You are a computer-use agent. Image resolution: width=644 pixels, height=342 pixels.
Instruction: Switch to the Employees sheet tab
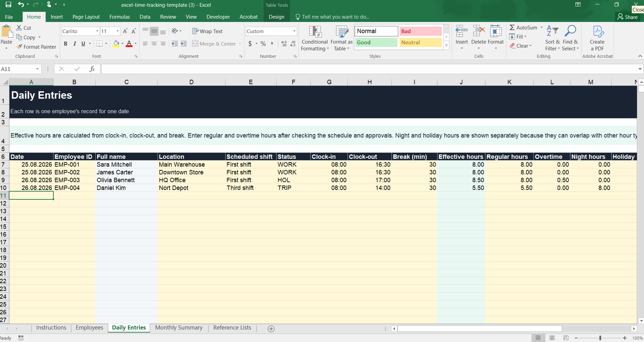click(90, 328)
